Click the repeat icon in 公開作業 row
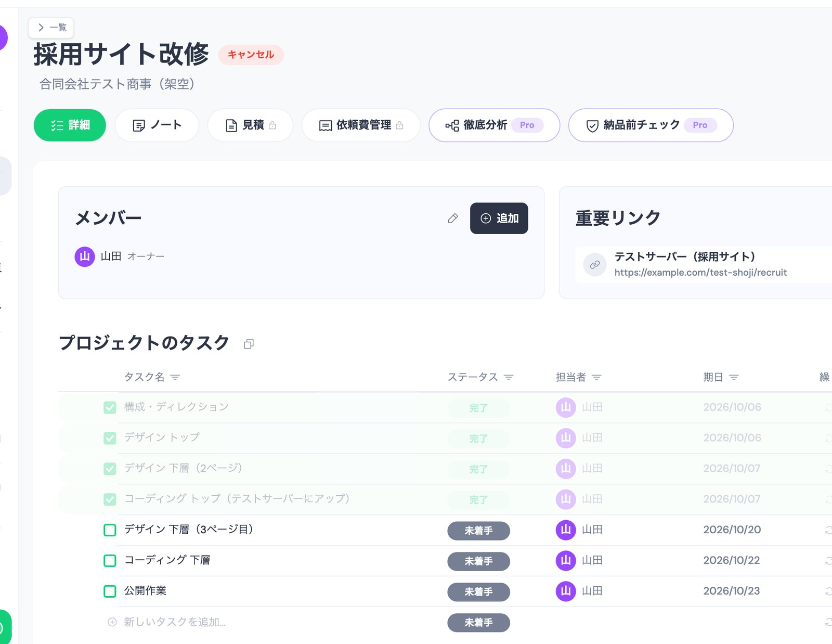This screenshot has width=832, height=644. pyautogui.click(x=828, y=591)
